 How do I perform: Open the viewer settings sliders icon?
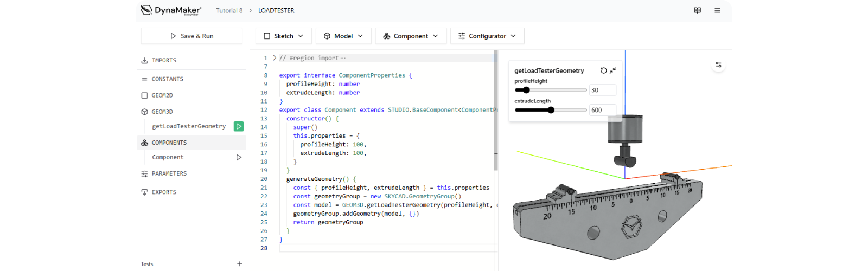718,64
